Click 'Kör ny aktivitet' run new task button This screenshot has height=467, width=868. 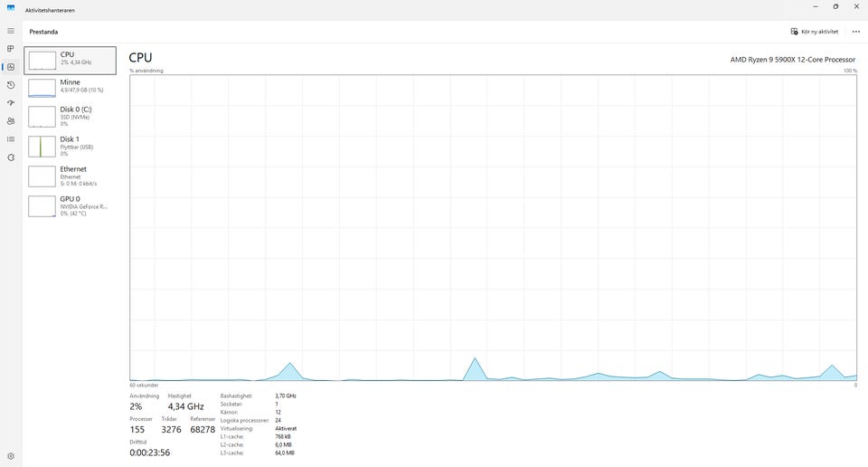click(x=815, y=32)
